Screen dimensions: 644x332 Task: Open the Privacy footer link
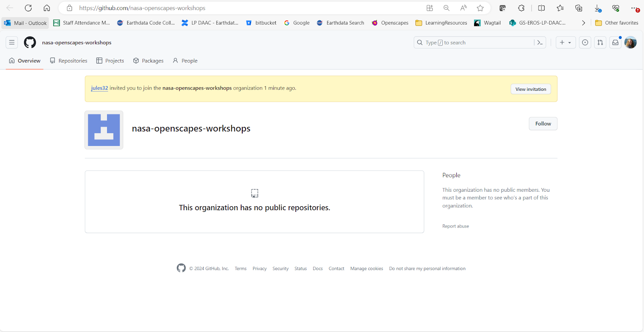pos(260,268)
